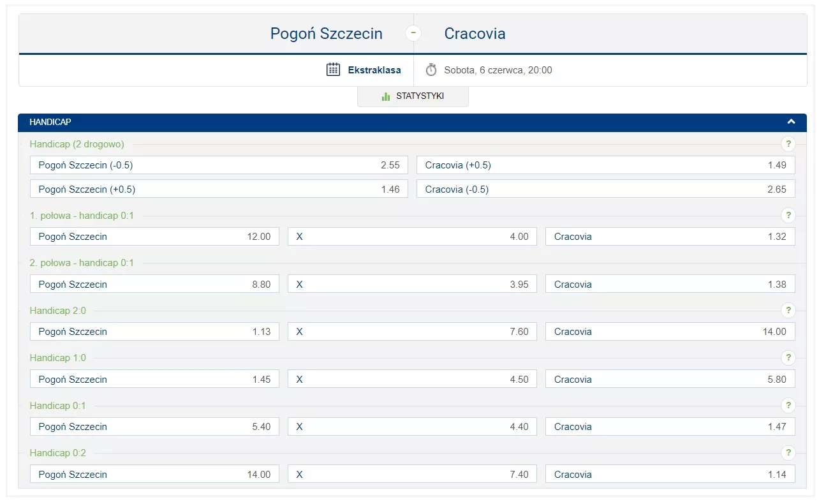Screen dimensions: 819x504
Task: Open help for Handicap 1:0
Action: click(788, 357)
